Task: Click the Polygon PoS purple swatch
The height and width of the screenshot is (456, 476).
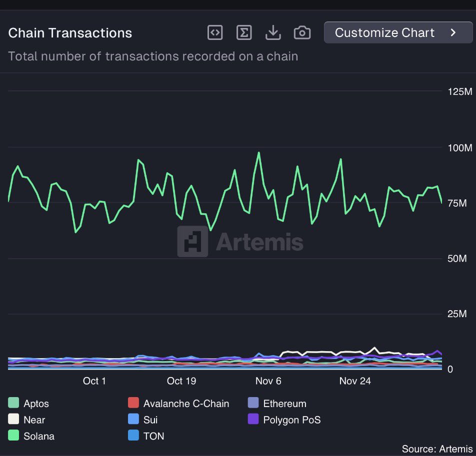Action: pyautogui.click(x=253, y=420)
